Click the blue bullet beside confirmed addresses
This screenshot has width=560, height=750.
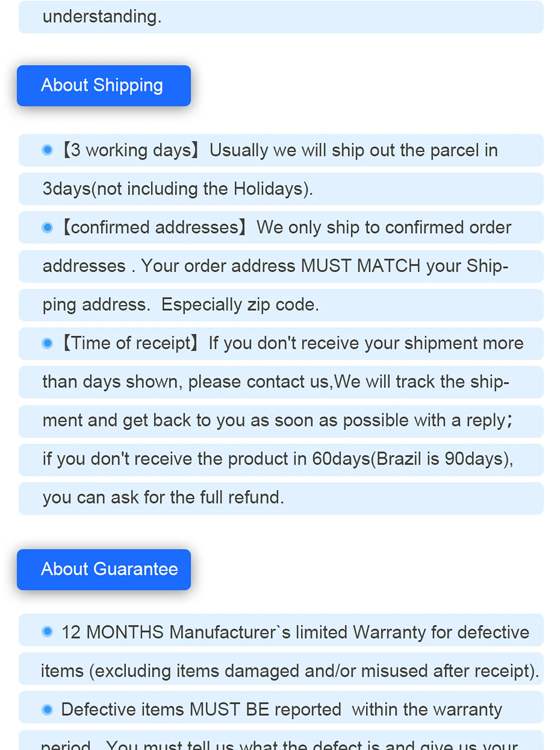tap(47, 227)
